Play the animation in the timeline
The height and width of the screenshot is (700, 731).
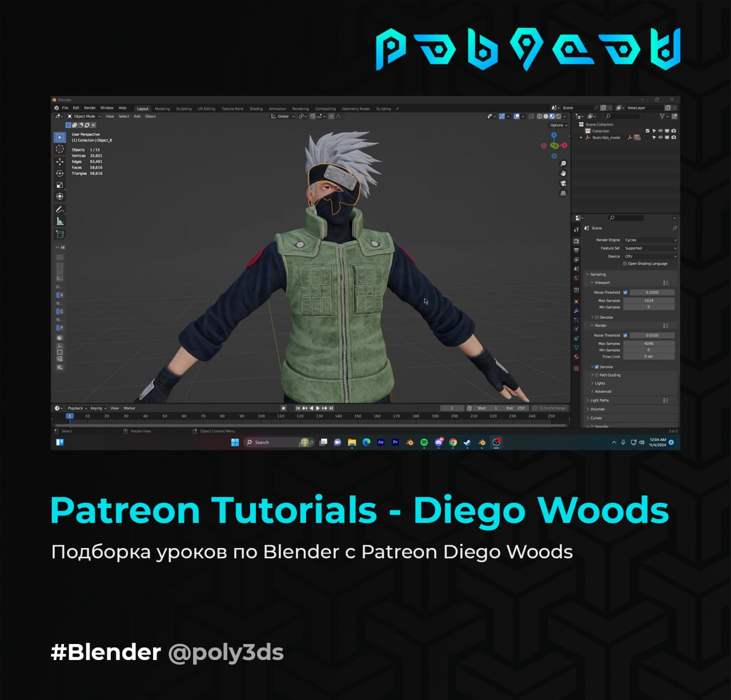pos(318,408)
